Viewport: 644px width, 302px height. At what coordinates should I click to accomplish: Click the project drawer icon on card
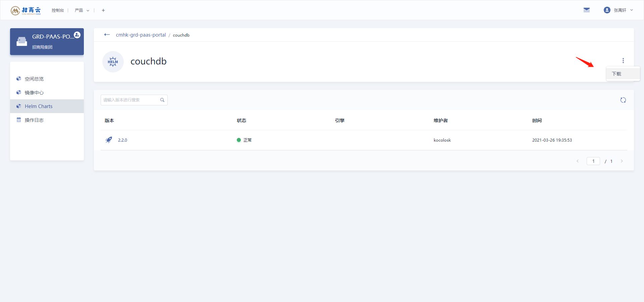(x=22, y=41)
